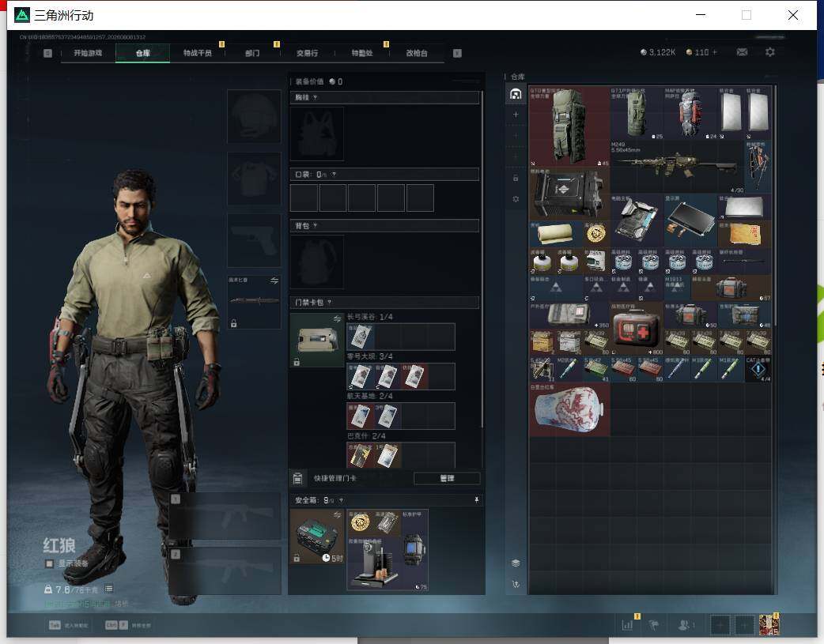Screen dimensions: 824x644
Task: Switch to the 改枪台 tab
Action: tap(417, 53)
